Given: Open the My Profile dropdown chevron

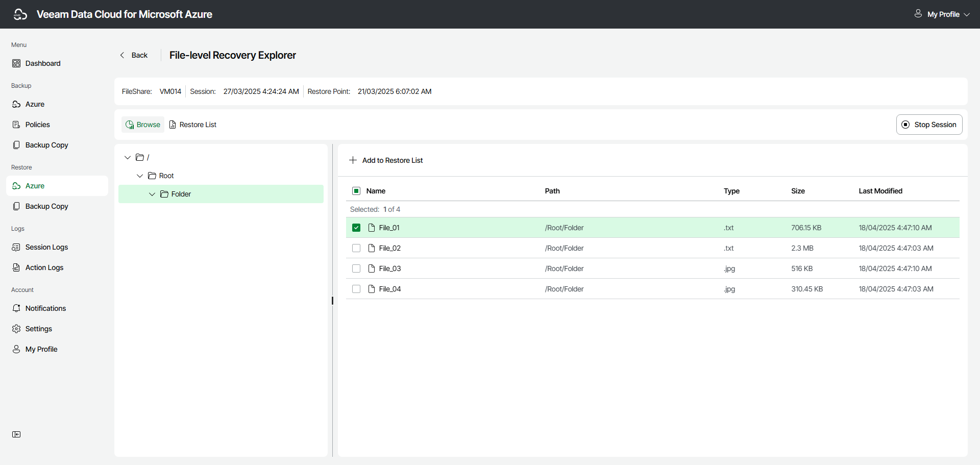Looking at the screenshot, I should (967, 14).
